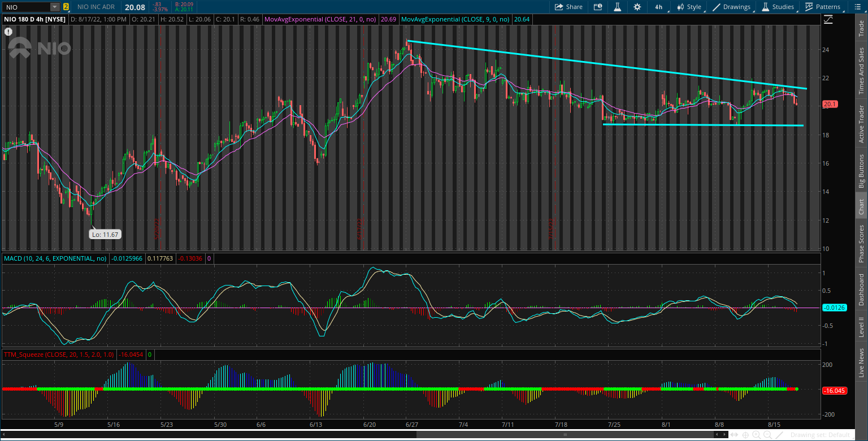Click the 0.117763 MACD average value
The height and width of the screenshot is (441, 868).
(160, 258)
